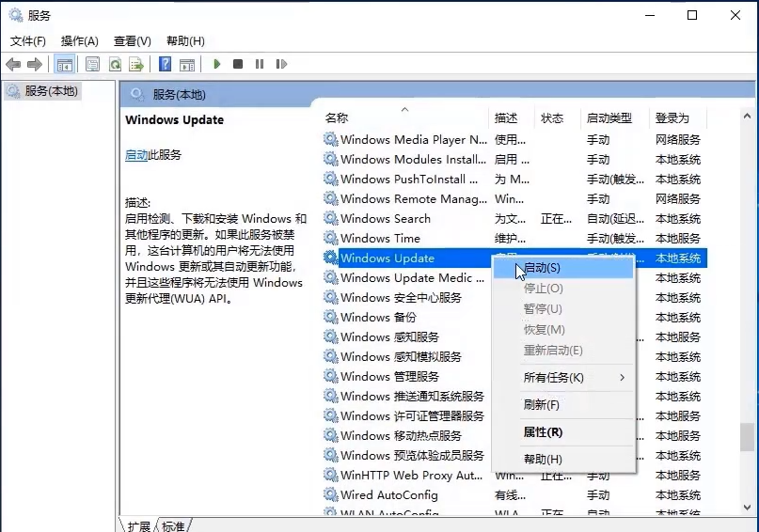Select 启动(S) in the context menu
Viewport: 759px width, 532px height.
tap(542, 268)
